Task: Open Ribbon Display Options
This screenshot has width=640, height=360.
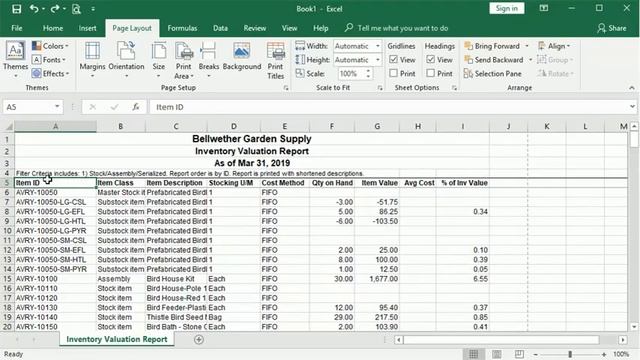Action: (544, 8)
